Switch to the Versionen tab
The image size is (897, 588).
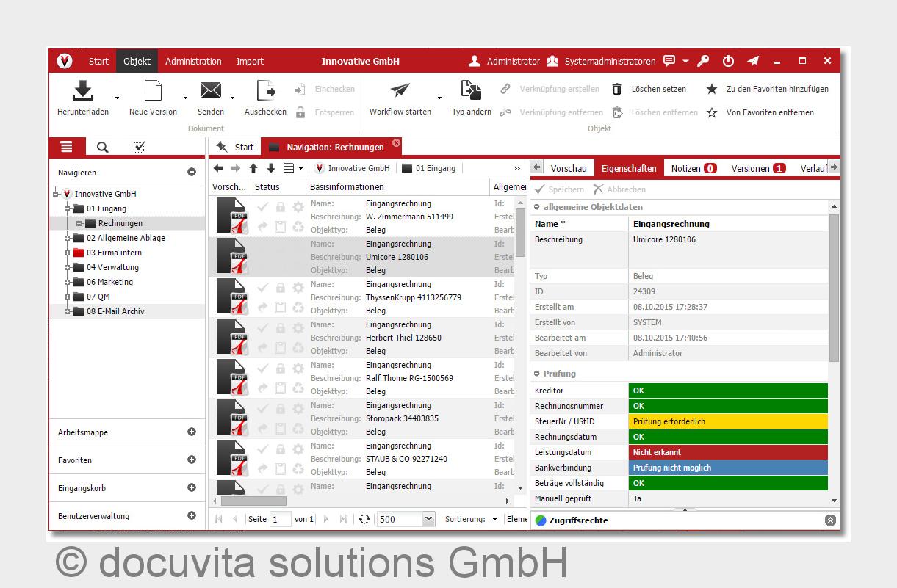click(x=757, y=168)
